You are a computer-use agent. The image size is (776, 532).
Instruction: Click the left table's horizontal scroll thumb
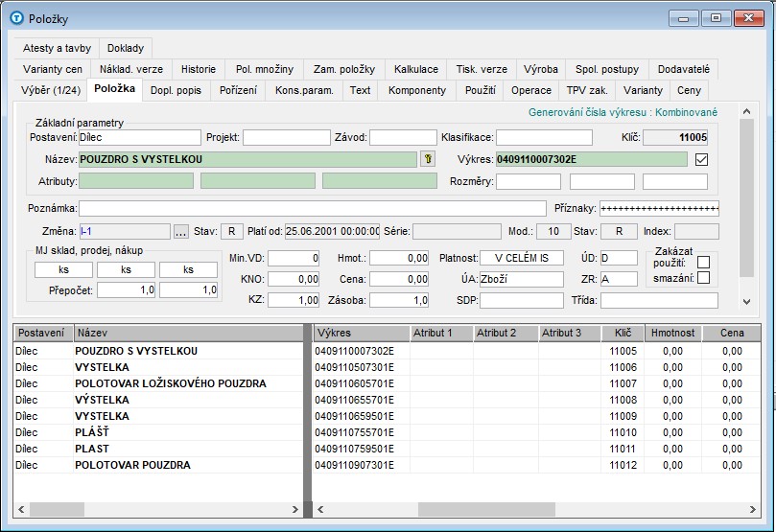(x=57, y=509)
